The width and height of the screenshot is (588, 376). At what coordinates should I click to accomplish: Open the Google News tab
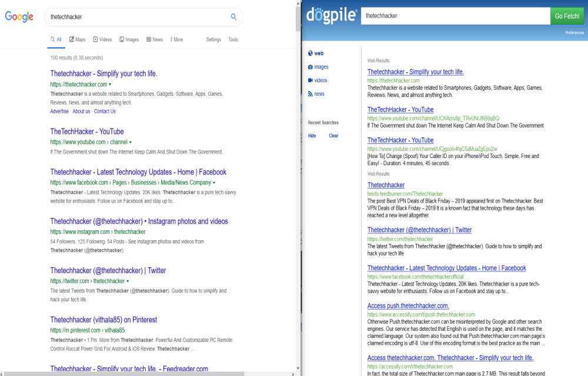(x=155, y=39)
